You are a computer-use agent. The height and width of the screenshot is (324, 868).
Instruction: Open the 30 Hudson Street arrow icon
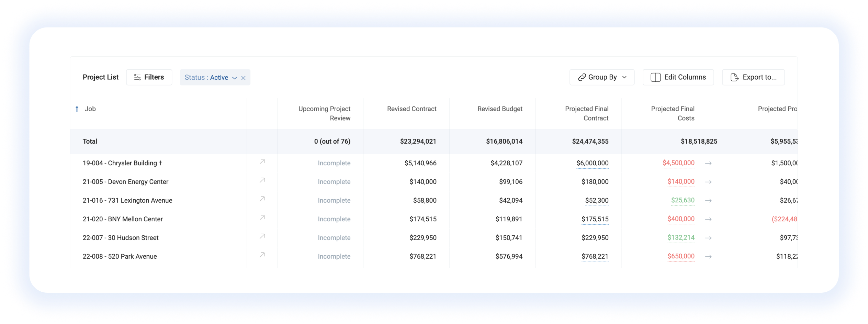[x=262, y=236]
